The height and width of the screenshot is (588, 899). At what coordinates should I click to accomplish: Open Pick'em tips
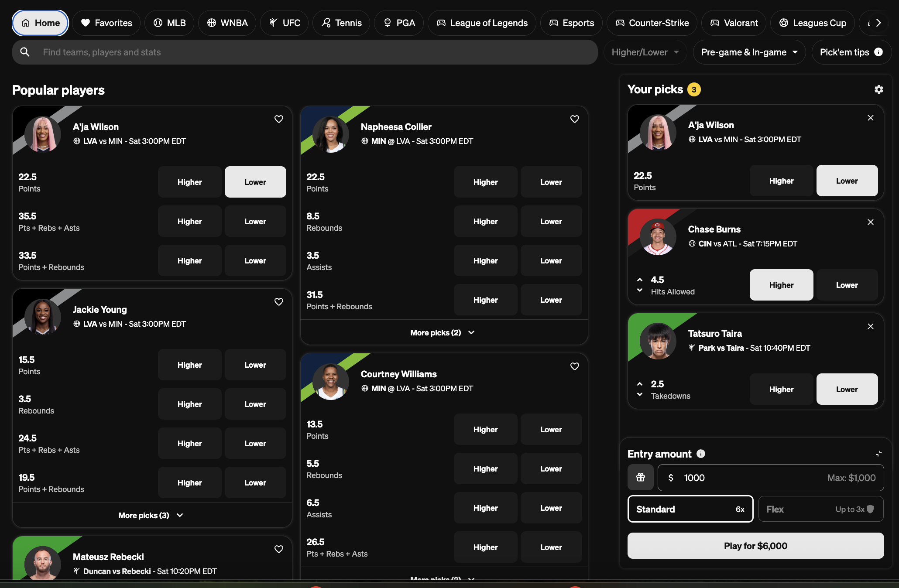point(851,52)
